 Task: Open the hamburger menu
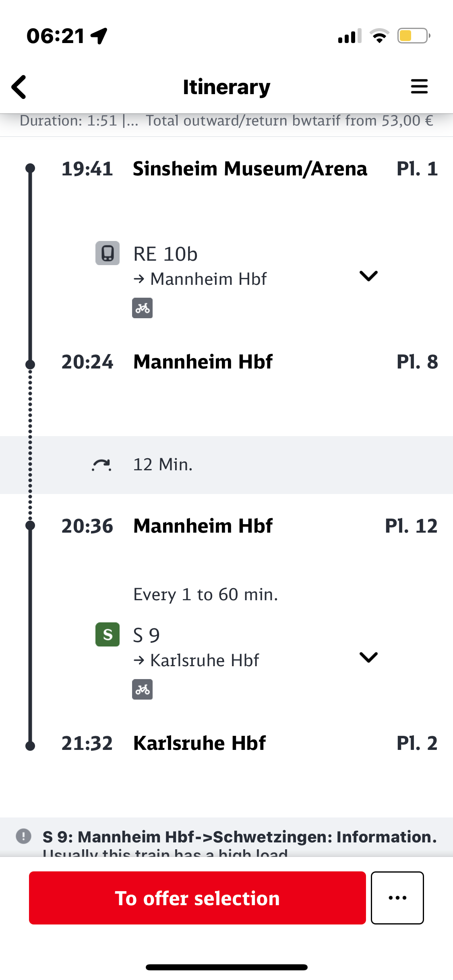[x=419, y=86]
